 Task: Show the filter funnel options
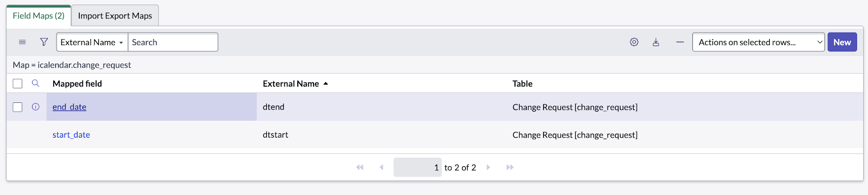coord(44,42)
